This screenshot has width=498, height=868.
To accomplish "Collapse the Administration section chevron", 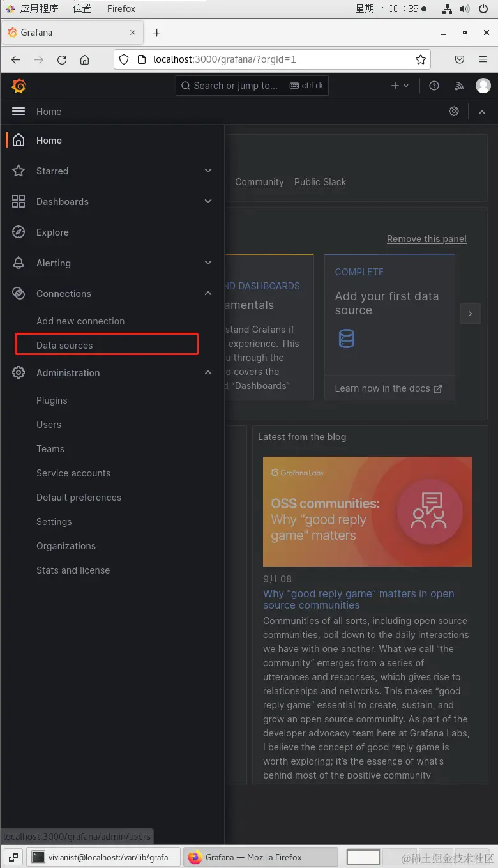I will [x=208, y=373].
